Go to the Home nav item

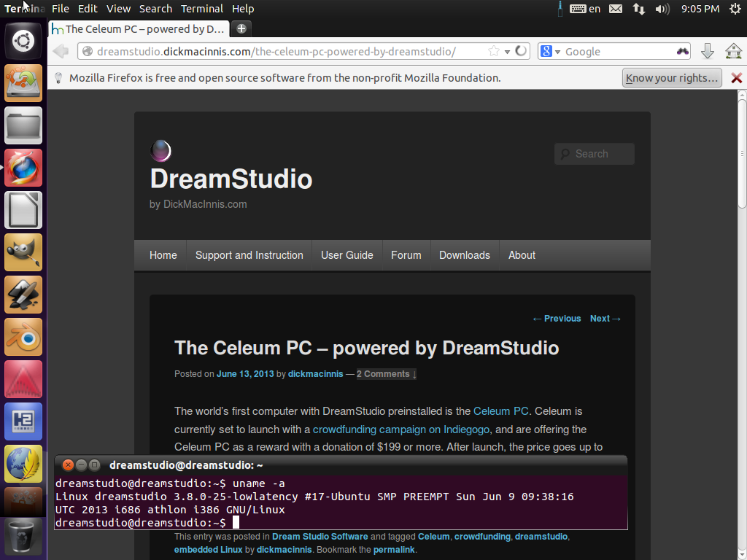pos(163,255)
